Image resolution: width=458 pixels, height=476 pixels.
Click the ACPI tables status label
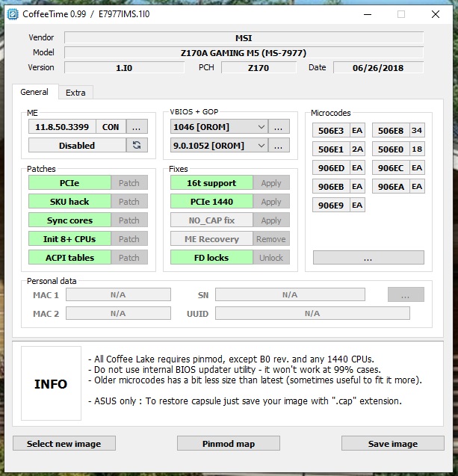tap(69, 257)
